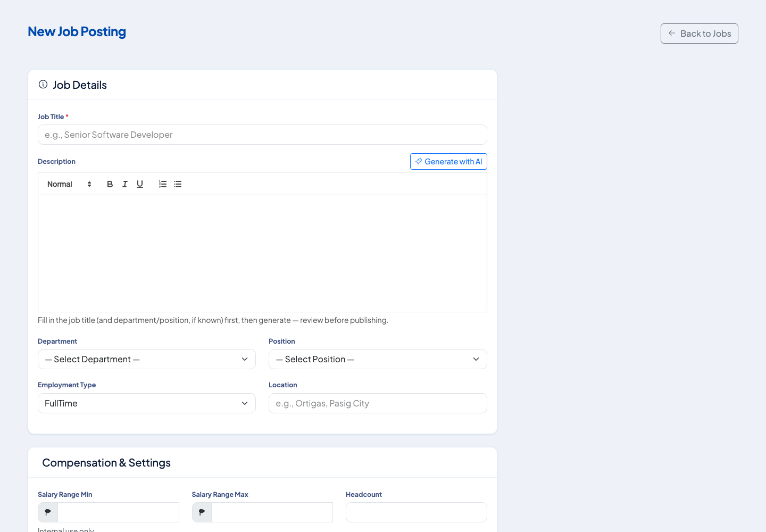The width and height of the screenshot is (766, 532).
Task: Click the Position field label
Action: (x=282, y=341)
